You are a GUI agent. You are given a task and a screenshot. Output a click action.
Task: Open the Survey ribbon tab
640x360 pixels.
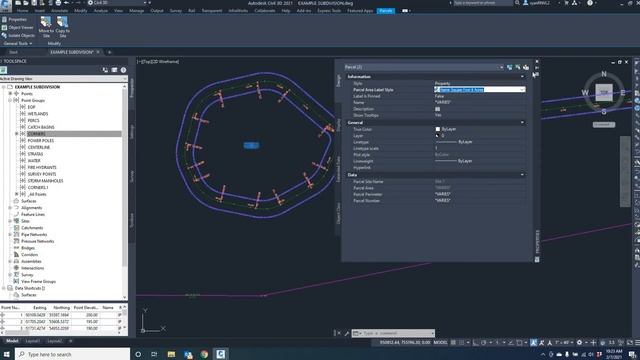(x=176, y=11)
